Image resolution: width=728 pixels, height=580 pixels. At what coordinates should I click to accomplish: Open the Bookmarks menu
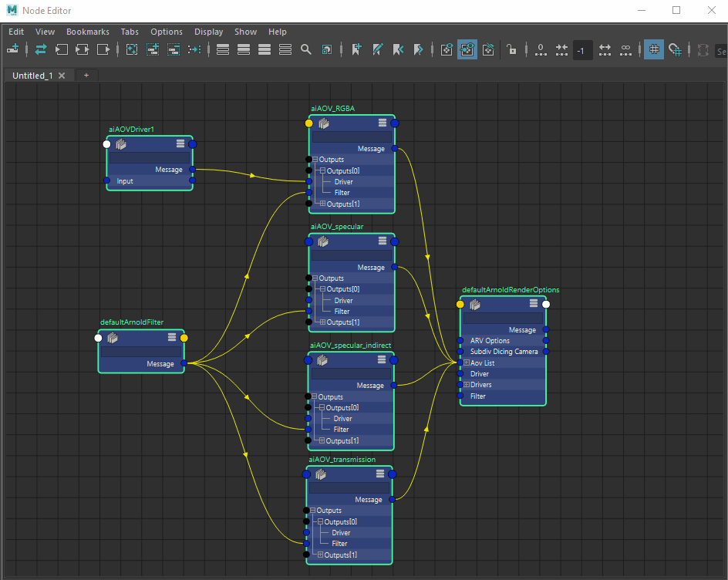pyautogui.click(x=88, y=32)
